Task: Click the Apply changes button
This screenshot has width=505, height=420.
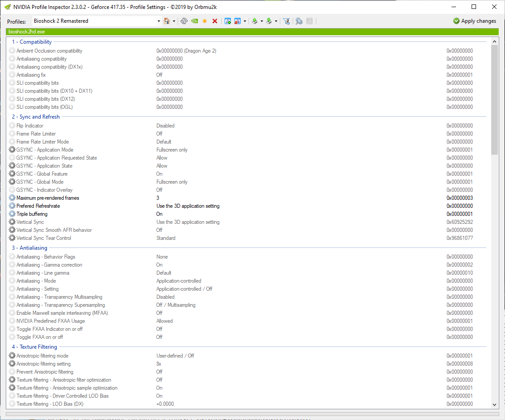Action: coord(474,21)
